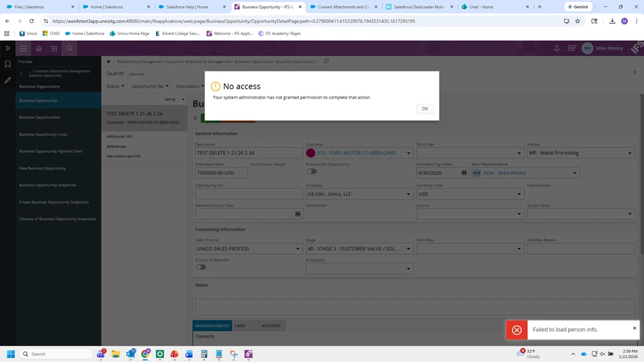Viewport: 644px width, 362px height.
Task: Open the IFS search magnifier icon
Action: pyautogui.click(x=69, y=48)
